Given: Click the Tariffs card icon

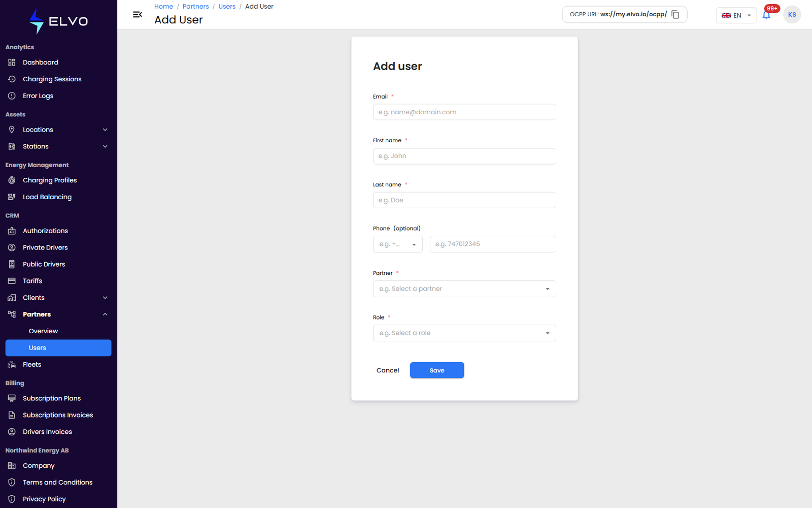Looking at the screenshot, I should tap(12, 281).
